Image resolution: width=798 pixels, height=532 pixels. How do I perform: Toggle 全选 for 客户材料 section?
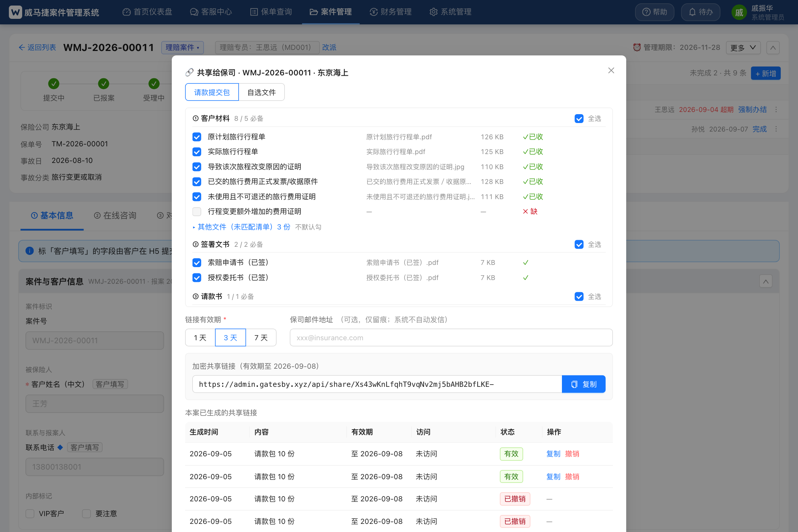579,119
